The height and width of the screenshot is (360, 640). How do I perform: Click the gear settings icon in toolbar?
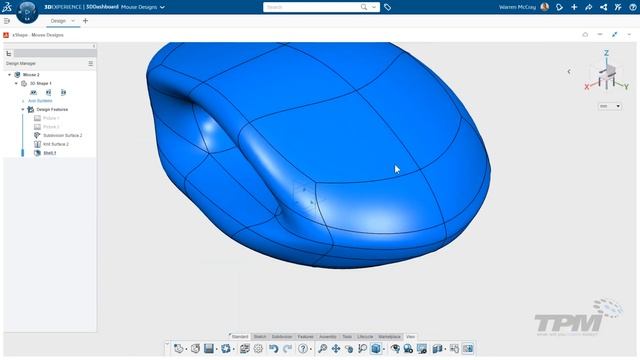258,349
